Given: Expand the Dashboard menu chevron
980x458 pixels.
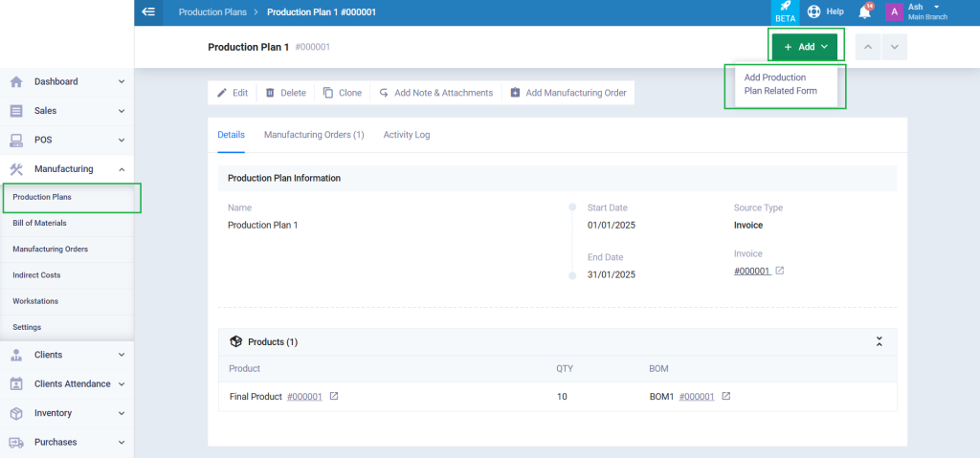Looking at the screenshot, I should 122,82.
